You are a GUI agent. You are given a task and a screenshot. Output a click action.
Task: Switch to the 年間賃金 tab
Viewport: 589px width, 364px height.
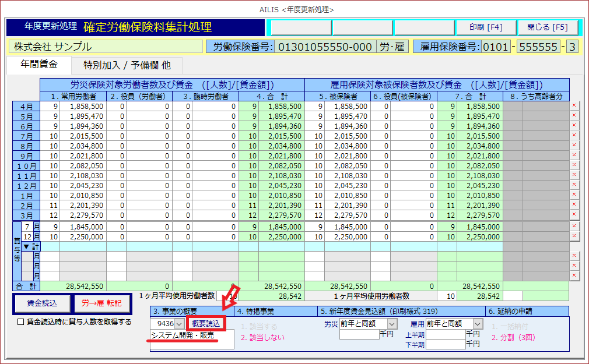[x=39, y=65]
